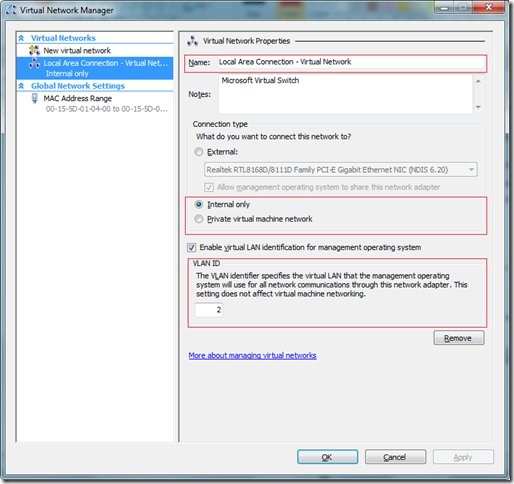The image size is (514, 484).
Task: Click the Global Network Settings heading text
Action: 78,86
